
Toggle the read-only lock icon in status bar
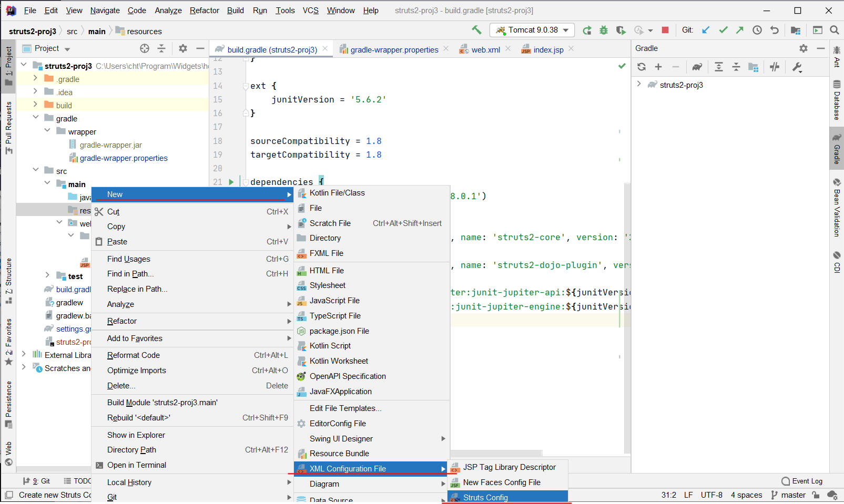tap(816, 495)
